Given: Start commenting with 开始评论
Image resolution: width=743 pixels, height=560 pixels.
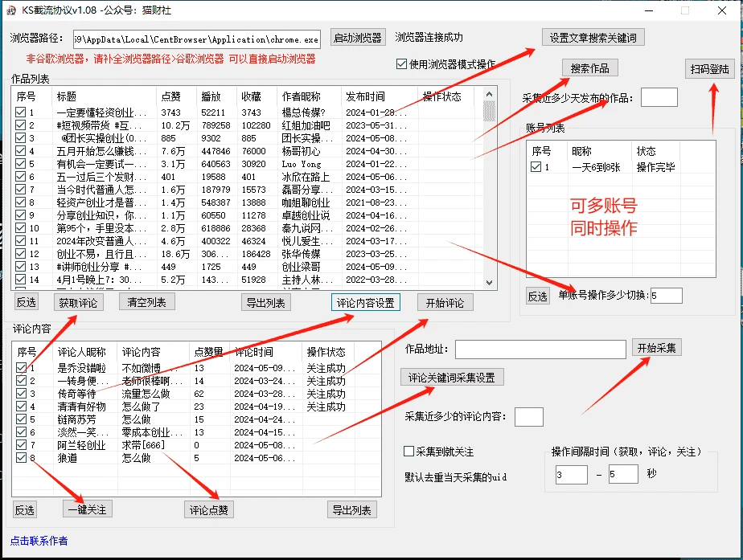Looking at the screenshot, I should click(x=445, y=301).
